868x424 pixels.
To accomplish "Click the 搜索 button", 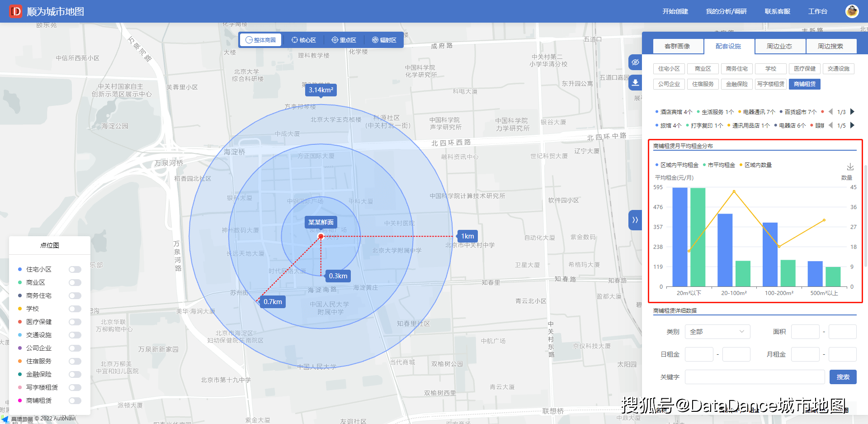I will tap(843, 377).
